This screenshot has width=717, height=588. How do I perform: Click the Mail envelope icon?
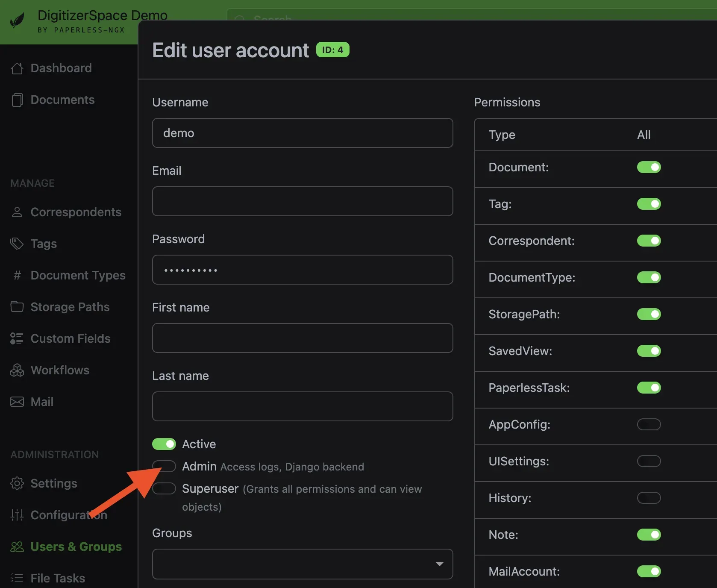tap(17, 402)
